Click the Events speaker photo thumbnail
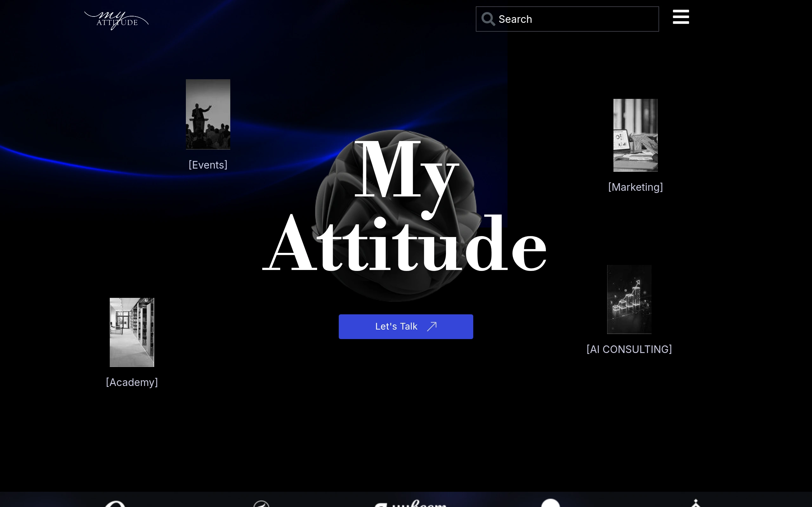812x507 pixels. click(208, 114)
